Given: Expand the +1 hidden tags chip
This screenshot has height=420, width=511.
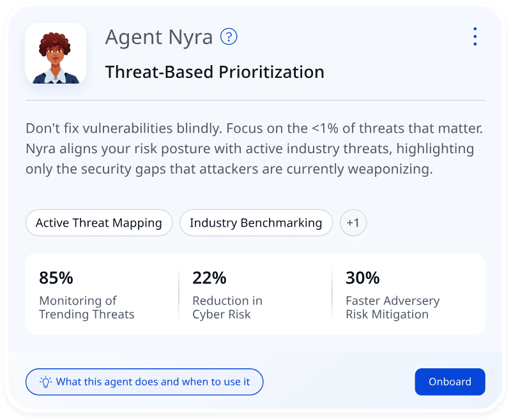Looking at the screenshot, I should tap(353, 223).
